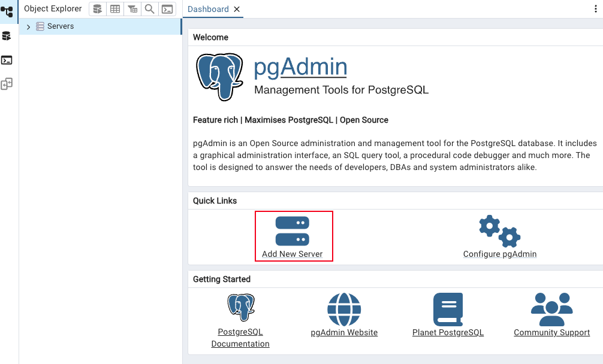This screenshot has height=364, width=603.
Task: Click the 'Feature rich | Maximises PostgreSQL' line
Action: 291,120
